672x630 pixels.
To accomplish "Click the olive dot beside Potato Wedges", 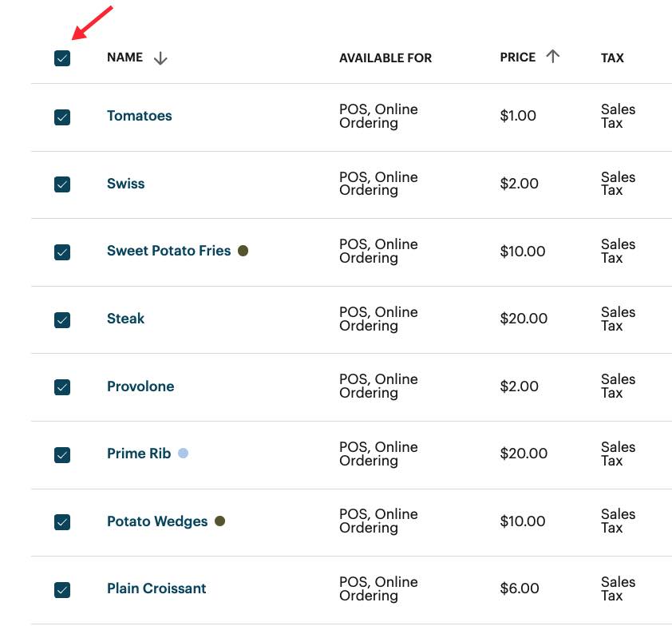I will click(x=220, y=521).
